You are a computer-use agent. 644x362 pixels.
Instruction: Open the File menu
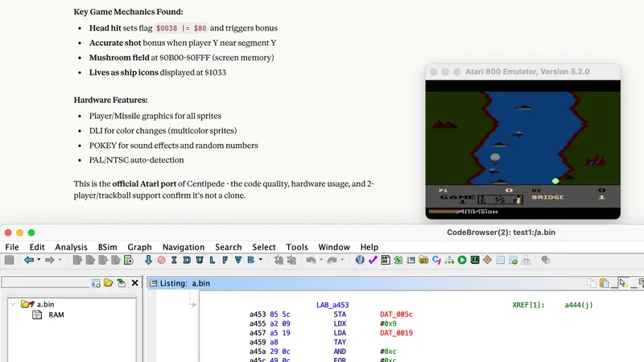(x=12, y=247)
